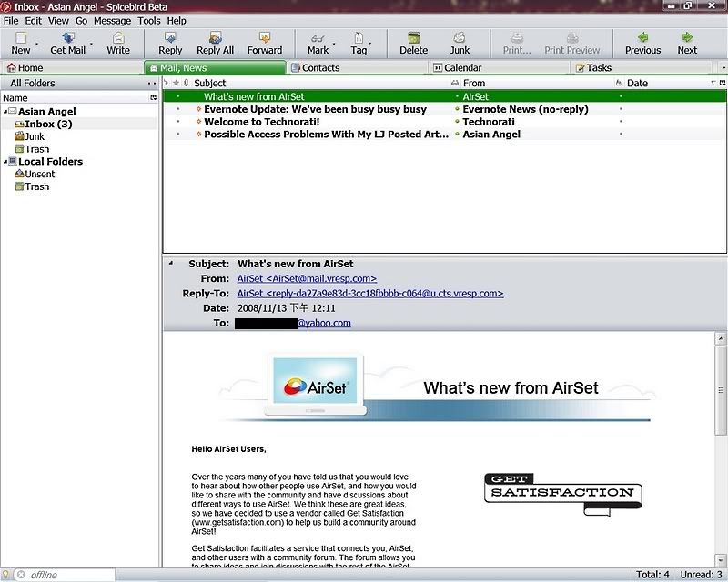Click the Print Preview icon
Screen dimensions: 728x582
pyautogui.click(x=572, y=37)
